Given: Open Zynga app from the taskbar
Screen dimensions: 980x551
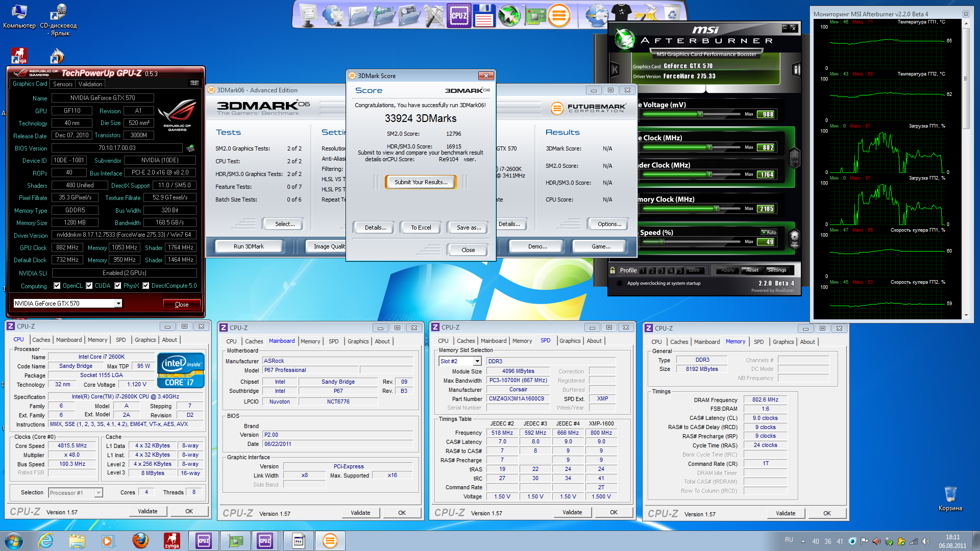Looking at the screenshot, I should click(172, 541).
